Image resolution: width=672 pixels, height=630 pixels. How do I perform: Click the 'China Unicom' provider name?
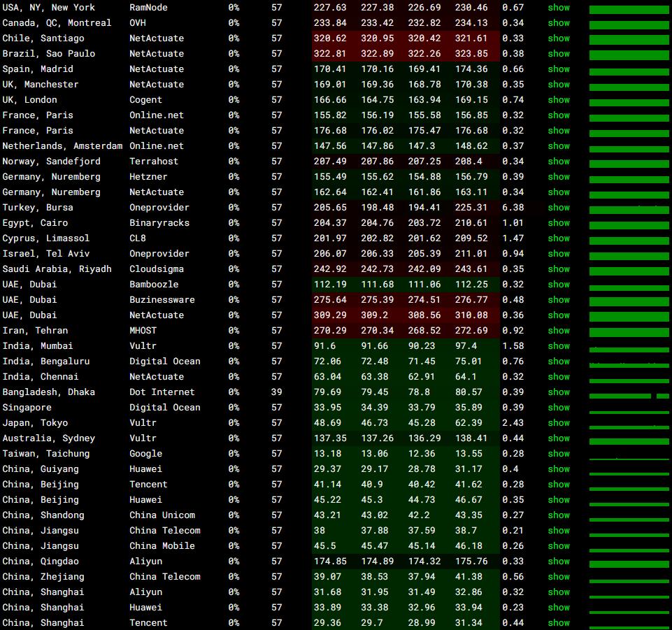coord(162,515)
